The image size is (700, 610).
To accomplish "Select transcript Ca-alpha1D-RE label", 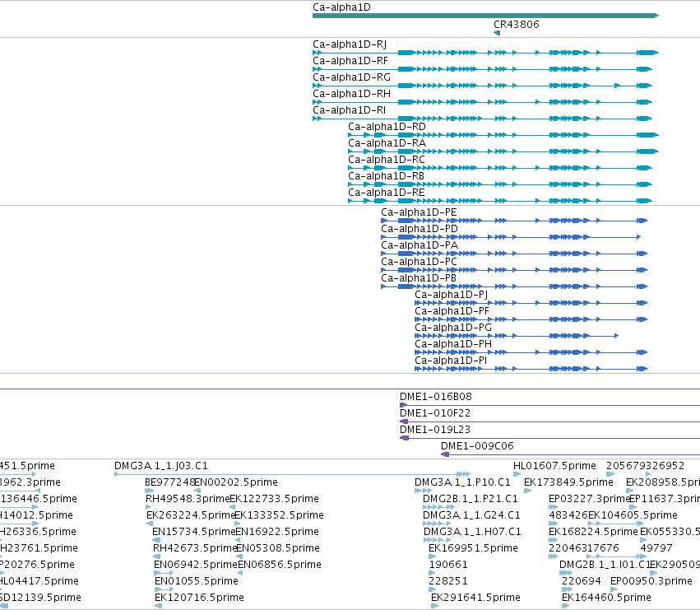I will click(386, 193).
